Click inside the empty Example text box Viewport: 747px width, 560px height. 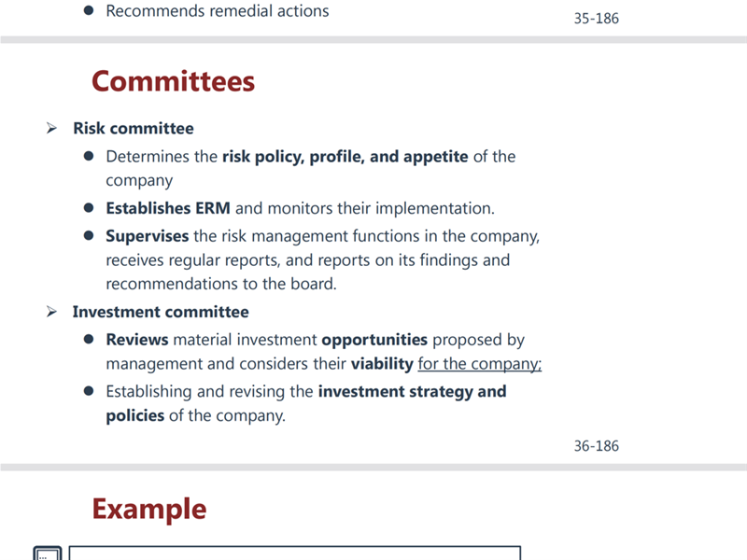295,553
